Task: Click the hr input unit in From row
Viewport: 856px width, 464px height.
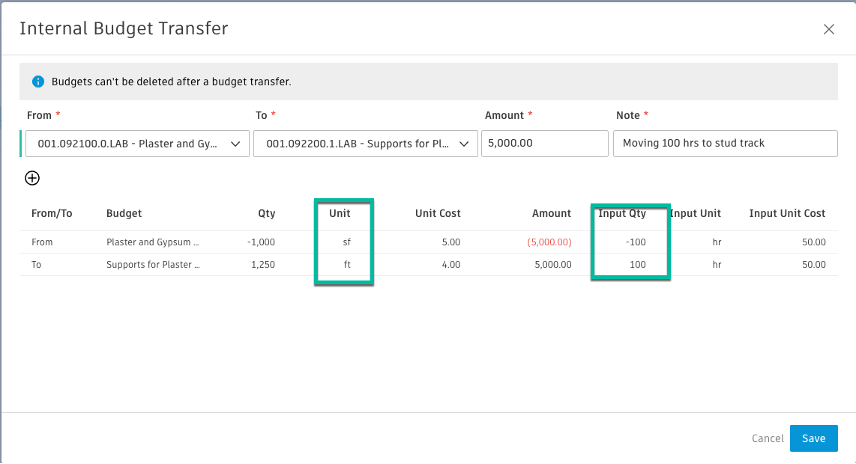Action: point(717,242)
